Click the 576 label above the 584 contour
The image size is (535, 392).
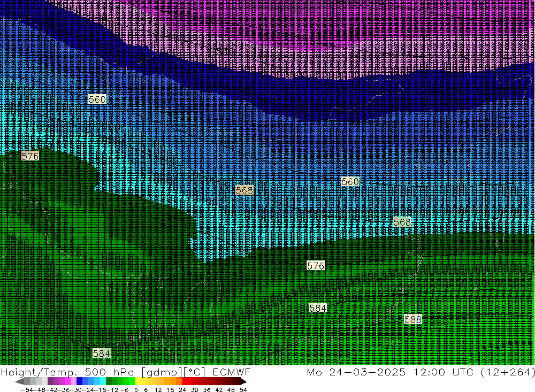pyautogui.click(x=315, y=266)
